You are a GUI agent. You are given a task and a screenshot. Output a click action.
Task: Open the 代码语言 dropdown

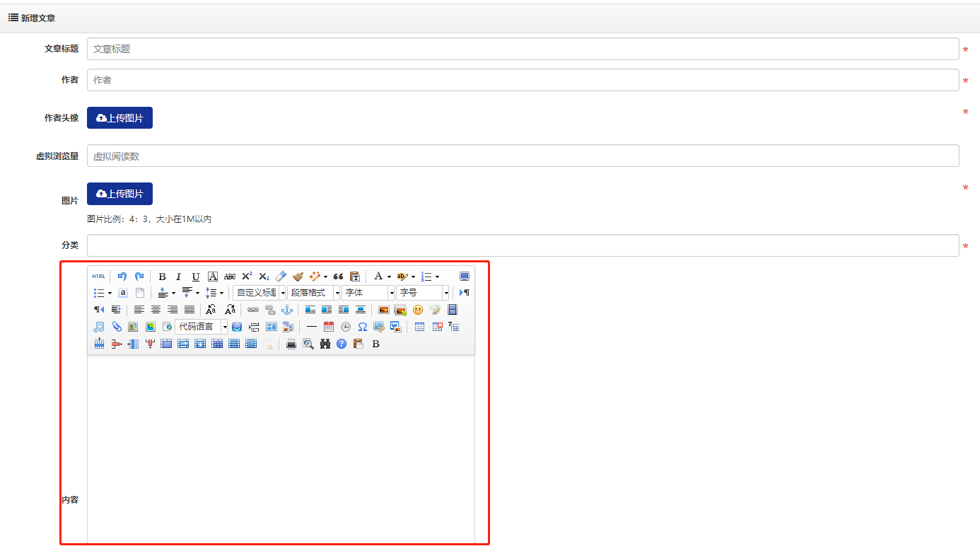click(x=202, y=326)
